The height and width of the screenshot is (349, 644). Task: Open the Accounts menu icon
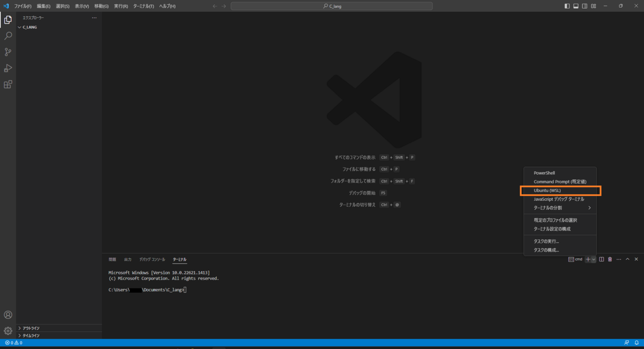point(8,315)
